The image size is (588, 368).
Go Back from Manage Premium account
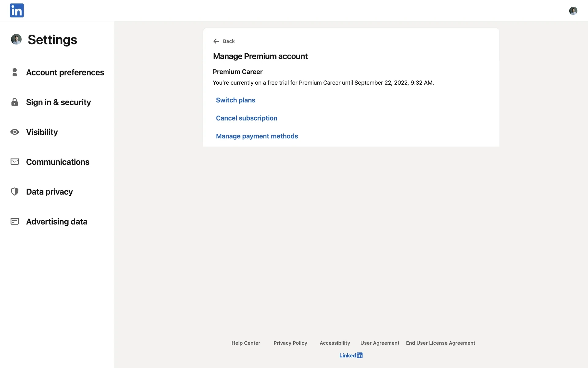pyautogui.click(x=228, y=41)
